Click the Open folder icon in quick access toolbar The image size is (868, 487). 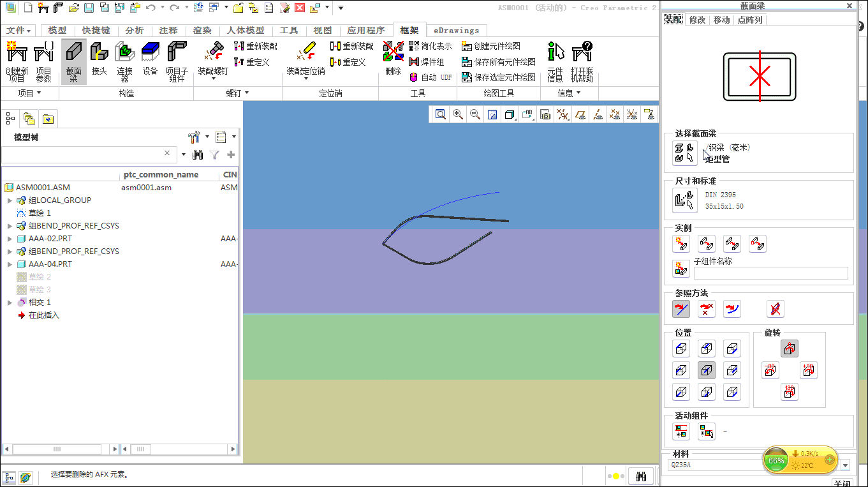74,8
